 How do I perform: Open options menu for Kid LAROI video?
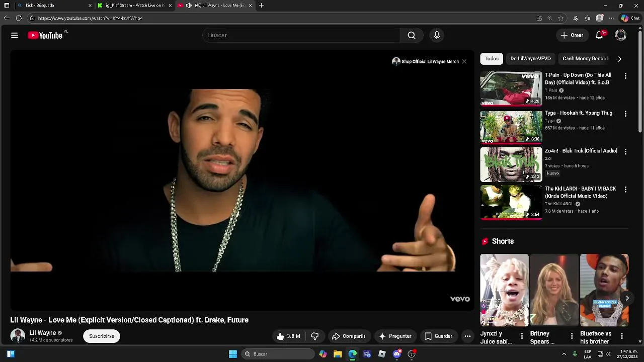pos(625,190)
